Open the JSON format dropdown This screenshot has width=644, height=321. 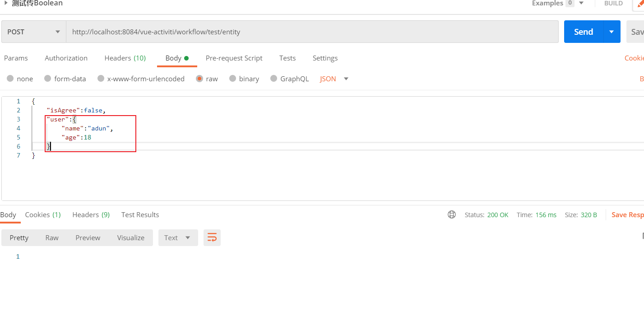334,79
